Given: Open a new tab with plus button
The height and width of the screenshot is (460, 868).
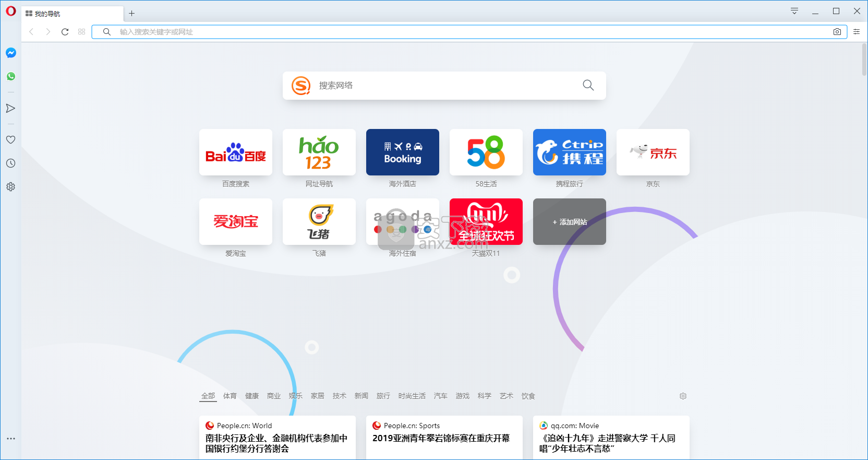Looking at the screenshot, I should [131, 14].
